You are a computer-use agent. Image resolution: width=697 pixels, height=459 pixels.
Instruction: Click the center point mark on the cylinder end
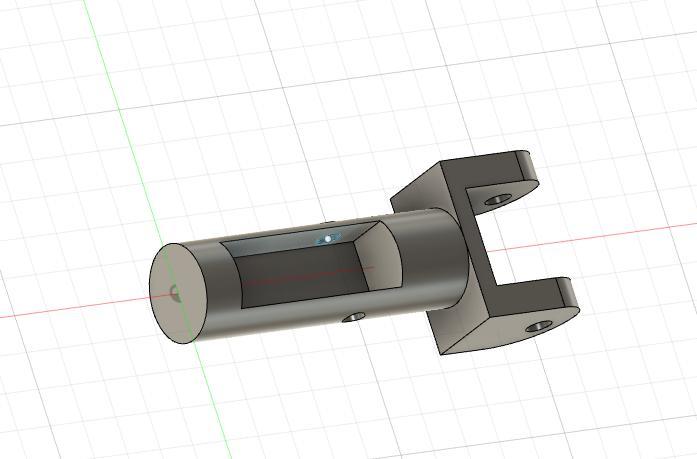pos(175,293)
